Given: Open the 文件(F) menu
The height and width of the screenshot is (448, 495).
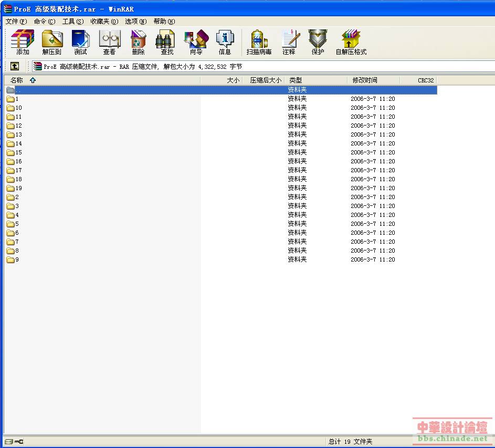Looking at the screenshot, I should pos(16,21).
